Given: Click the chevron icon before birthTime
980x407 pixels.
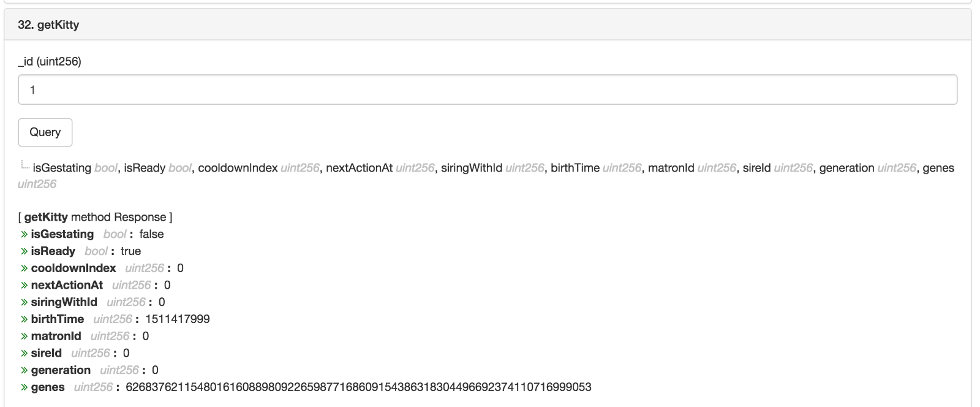Looking at the screenshot, I should (x=24, y=319).
